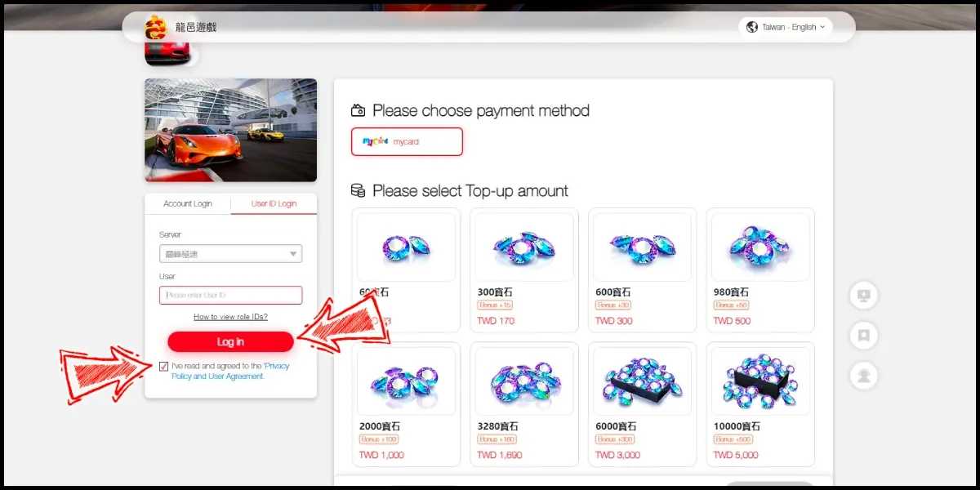The height and width of the screenshot is (490, 980).
Task: Click the dragon game logo icon
Action: click(x=155, y=28)
